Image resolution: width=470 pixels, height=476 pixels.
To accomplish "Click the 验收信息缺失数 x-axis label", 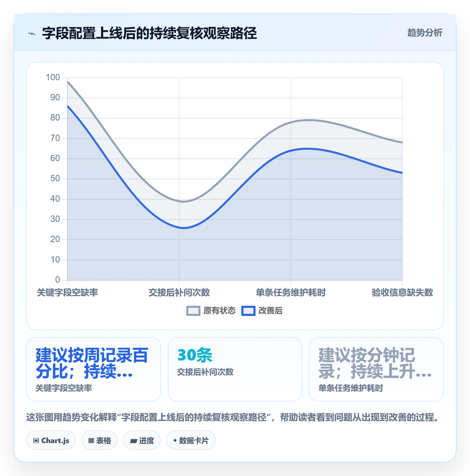I will pos(403,292).
